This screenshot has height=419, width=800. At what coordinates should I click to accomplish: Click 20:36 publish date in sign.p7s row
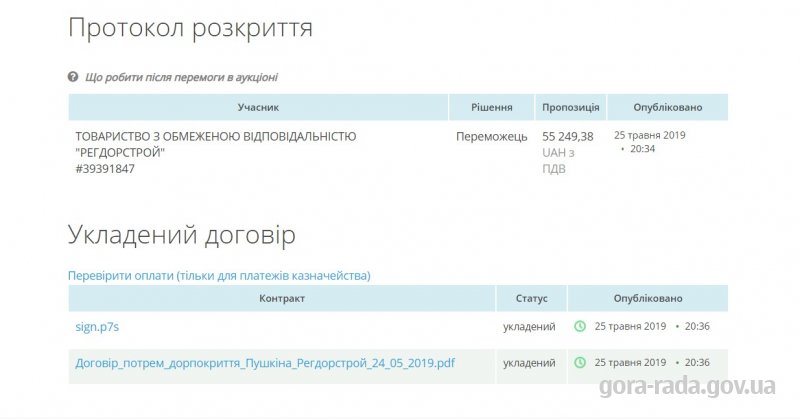tap(652, 326)
